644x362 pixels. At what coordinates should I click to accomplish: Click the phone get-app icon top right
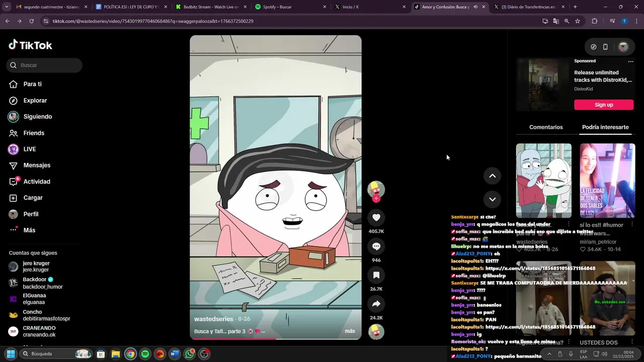(x=605, y=47)
